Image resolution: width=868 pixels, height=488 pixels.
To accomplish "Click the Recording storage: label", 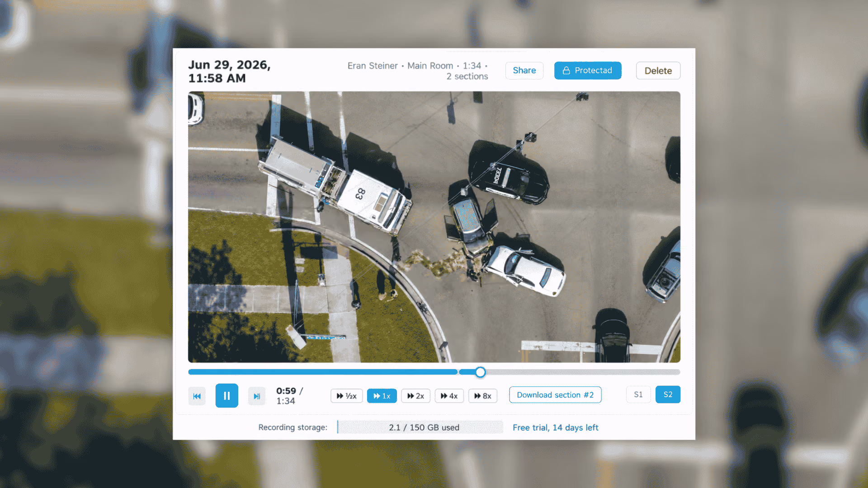I will click(292, 427).
